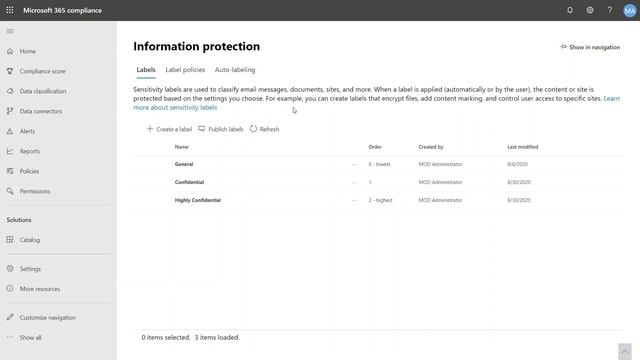Image resolution: width=640 pixels, height=360 pixels.
Task: Open more options for Confidential label
Action: [x=354, y=182]
